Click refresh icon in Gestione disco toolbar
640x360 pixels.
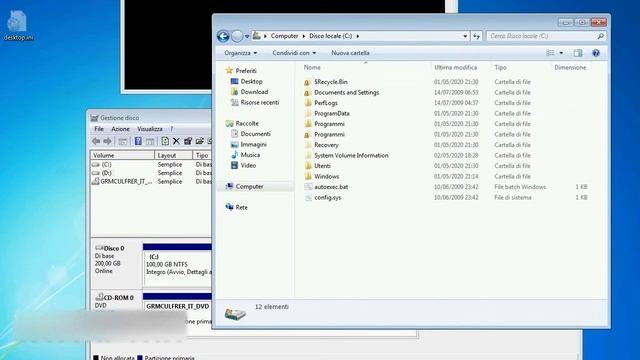click(x=165, y=141)
